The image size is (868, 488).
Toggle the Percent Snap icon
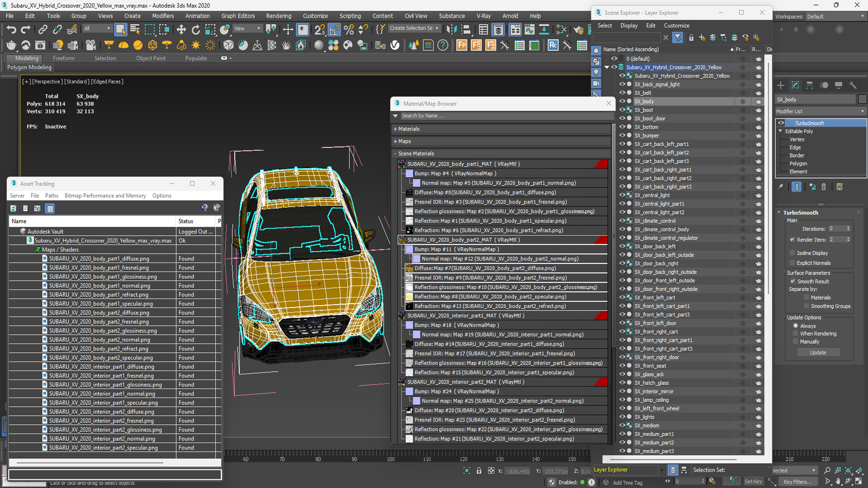coord(349,30)
